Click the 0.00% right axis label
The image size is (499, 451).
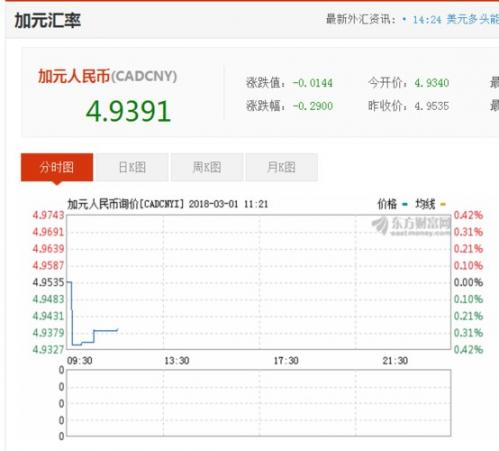[468, 282]
